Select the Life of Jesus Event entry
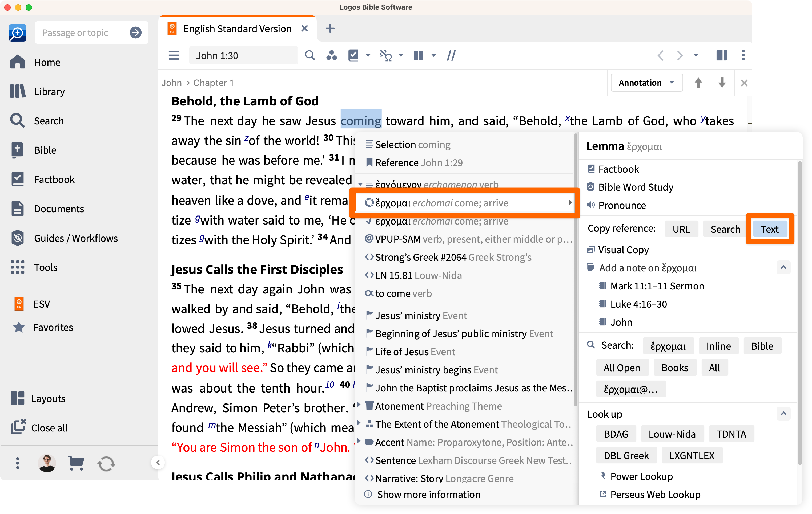 pyautogui.click(x=465, y=352)
